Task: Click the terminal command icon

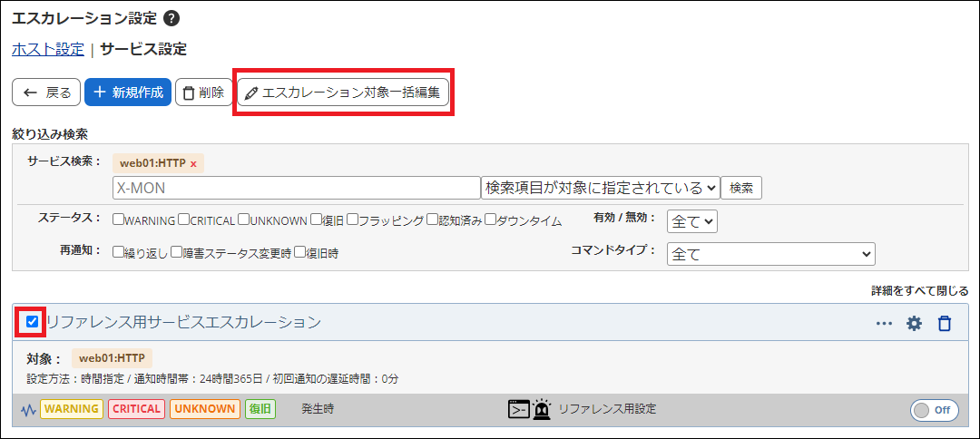Action: [x=518, y=409]
